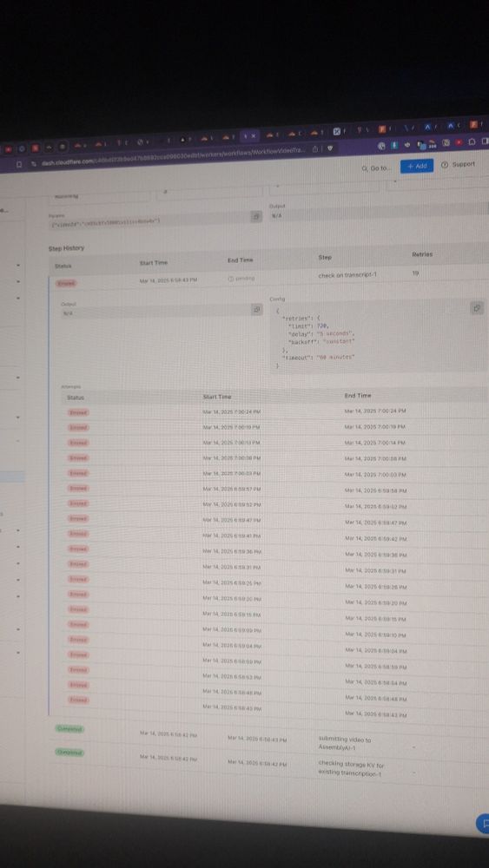Copy the step Output value
The height and width of the screenshot is (868, 489).
coord(256,310)
